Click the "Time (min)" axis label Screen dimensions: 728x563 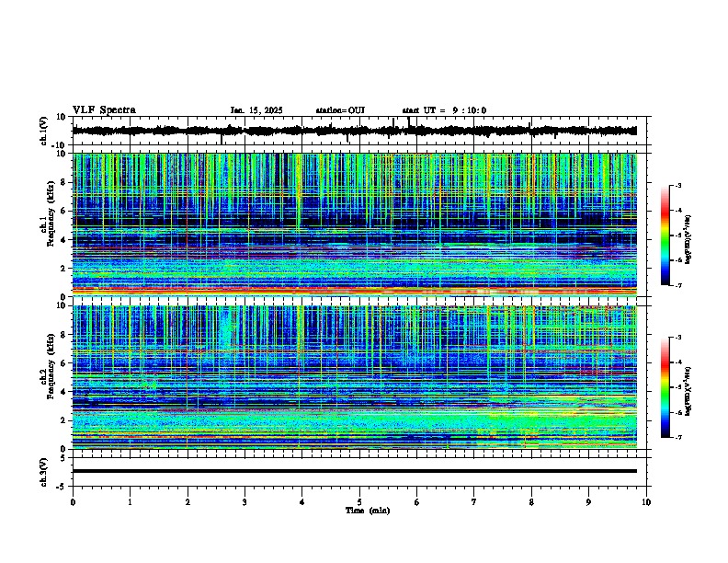pos(368,511)
